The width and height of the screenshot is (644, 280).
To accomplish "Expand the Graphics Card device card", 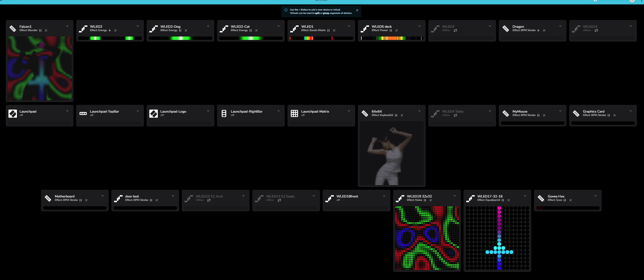I will click(x=631, y=111).
